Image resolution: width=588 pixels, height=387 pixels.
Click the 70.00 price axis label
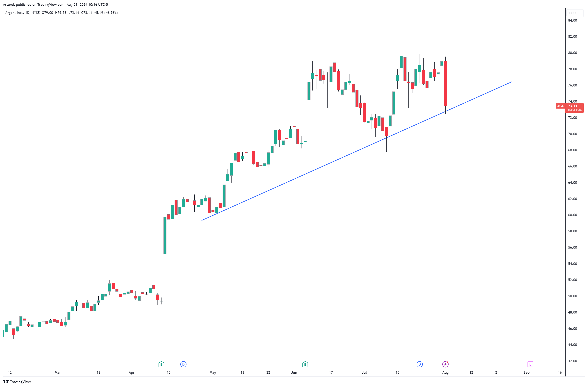pyautogui.click(x=573, y=134)
